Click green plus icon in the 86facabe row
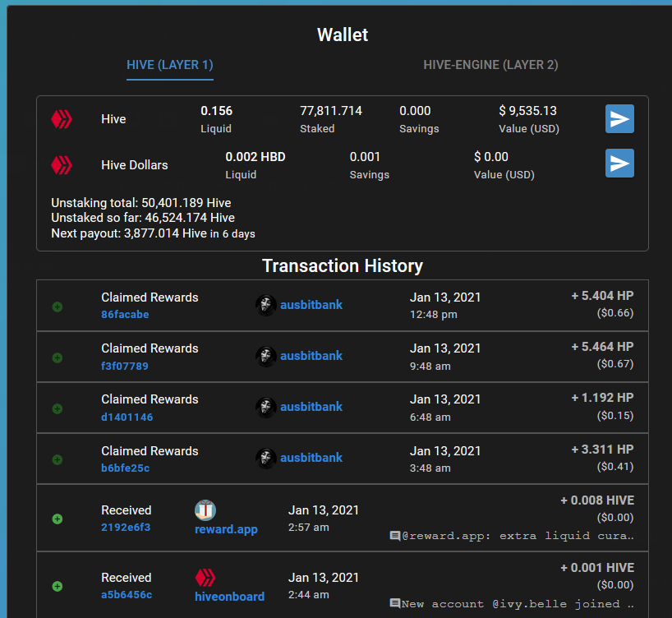 [x=58, y=307]
